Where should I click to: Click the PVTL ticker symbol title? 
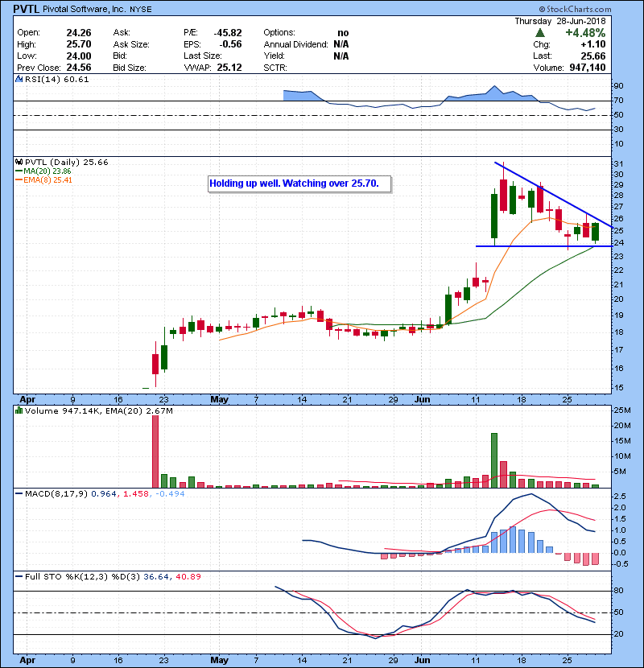[x=27, y=9]
